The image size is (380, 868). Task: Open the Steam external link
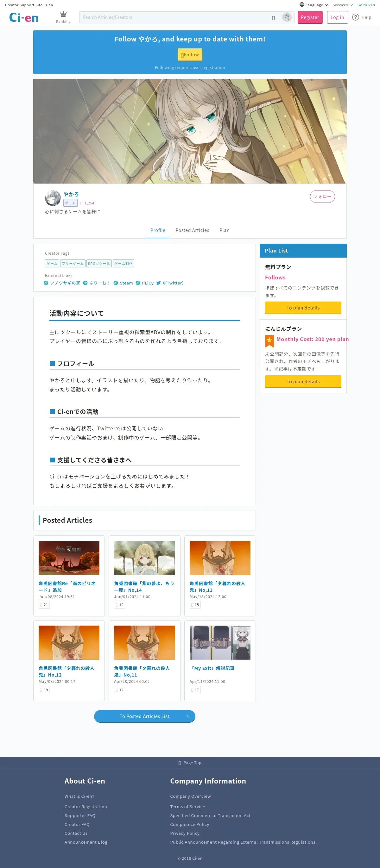click(x=123, y=283)
